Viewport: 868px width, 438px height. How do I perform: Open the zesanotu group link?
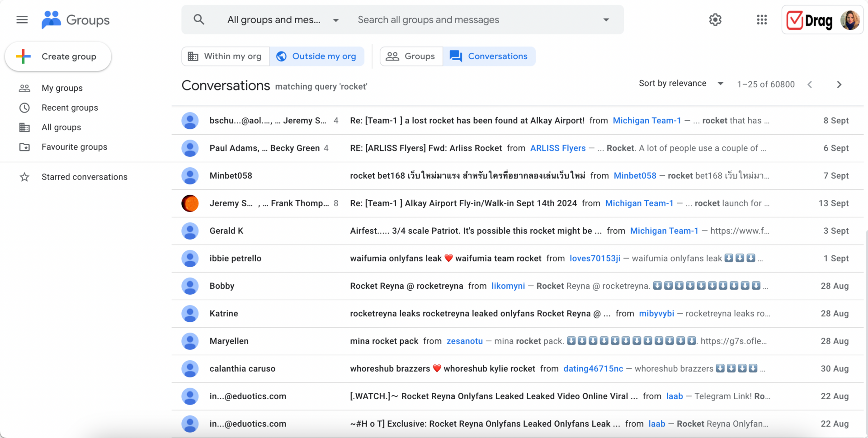coord(464,341)
